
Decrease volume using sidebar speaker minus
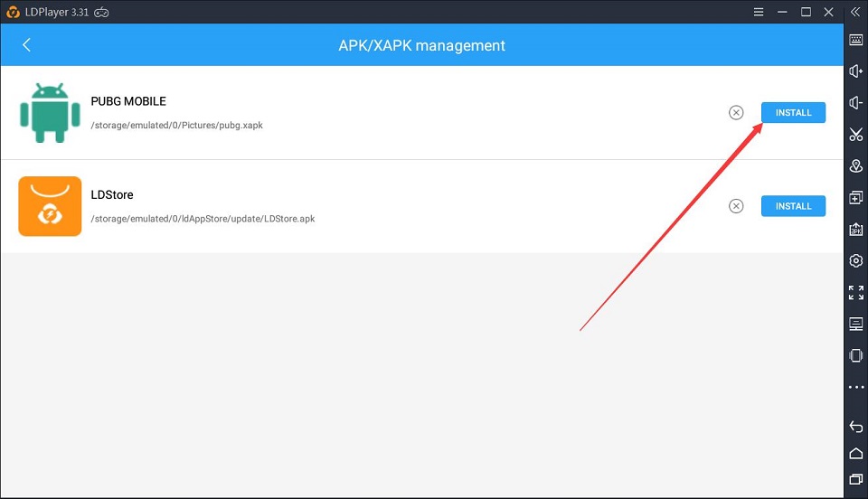pyautogui.click(x=856, y=102)
